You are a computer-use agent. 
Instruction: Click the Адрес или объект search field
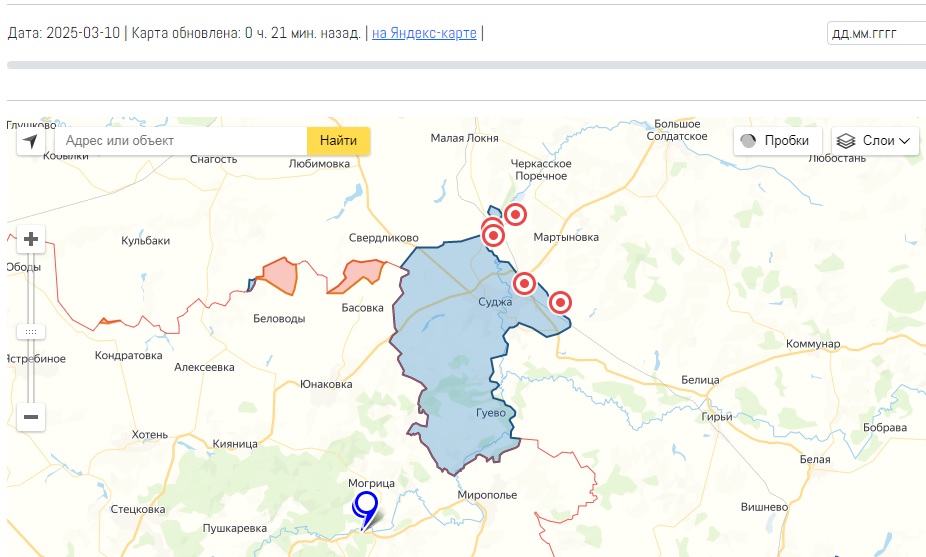(x=180, y=141)
